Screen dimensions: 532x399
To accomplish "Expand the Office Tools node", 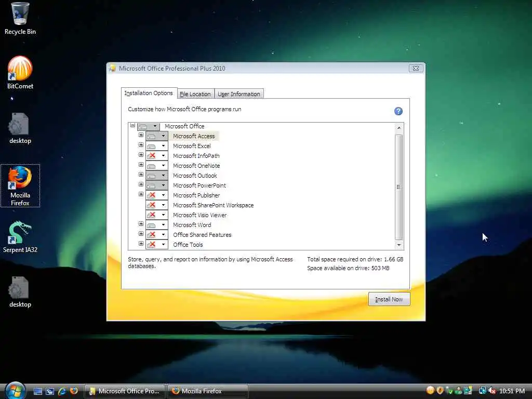I will (141, 244).
